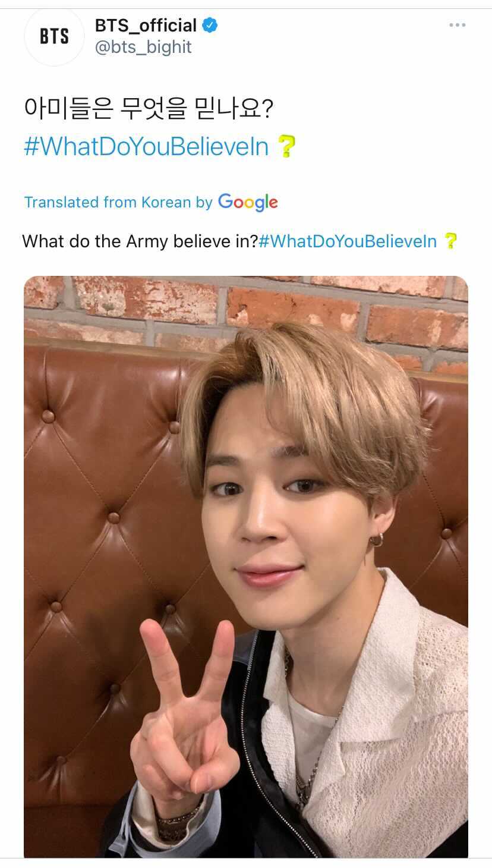Select 'What do the Army believe in?' text

click(x=140, y=241)
